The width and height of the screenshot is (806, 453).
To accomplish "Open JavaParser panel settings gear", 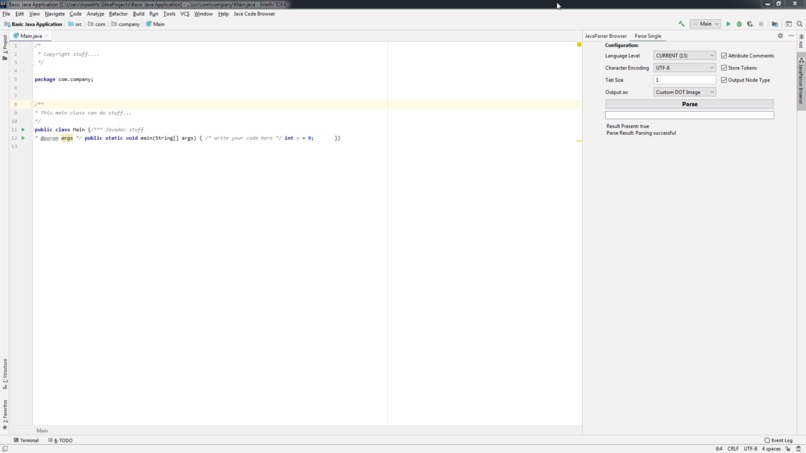I will pyautogui.click(x=780, y=36).
